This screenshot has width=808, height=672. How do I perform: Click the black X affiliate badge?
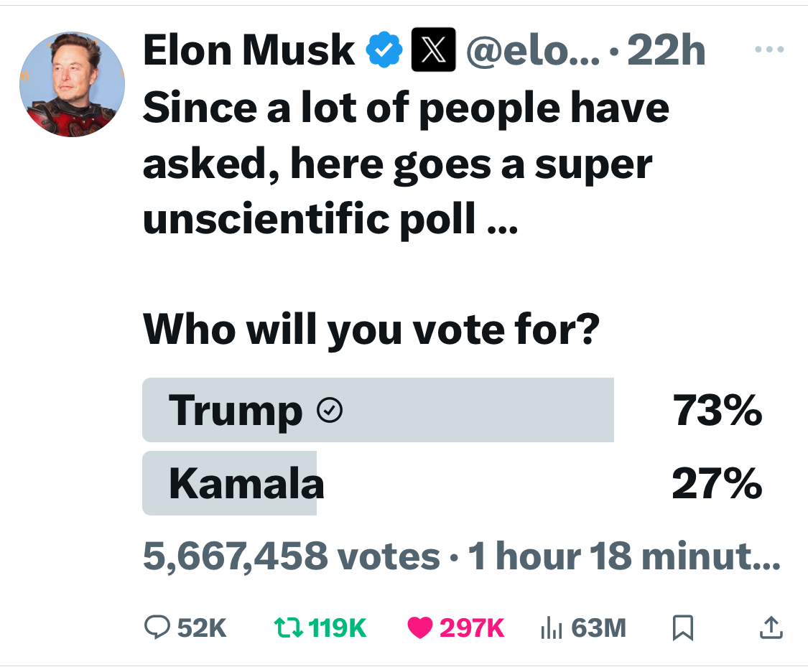(433, 50)
